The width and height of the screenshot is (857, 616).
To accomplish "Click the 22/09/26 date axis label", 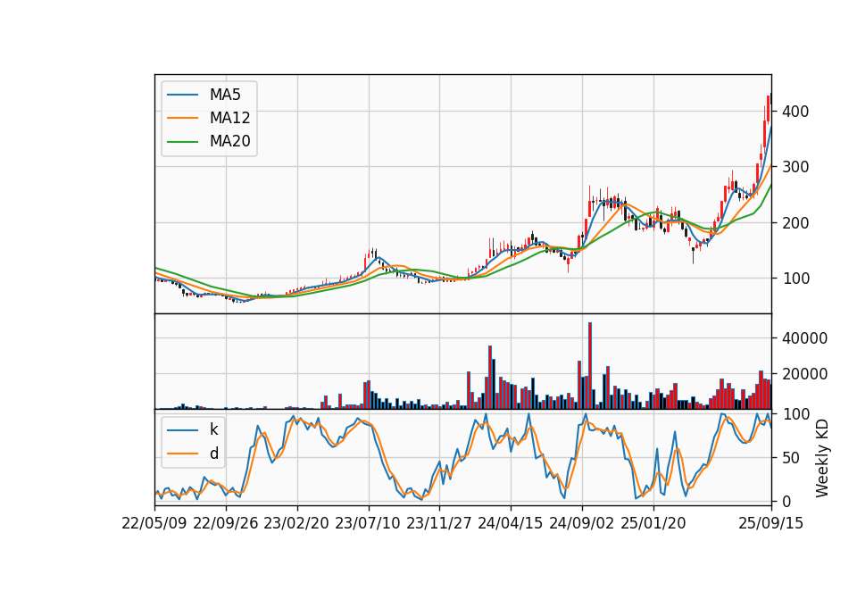I will [x=226, y=523].
